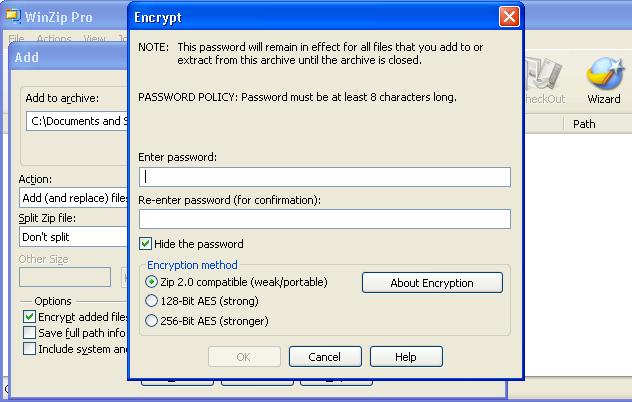This screenshot has height=402, width=632.
Task: Select Zip 2.0 compatible encryption option
Action: click(x=151, y=282)
